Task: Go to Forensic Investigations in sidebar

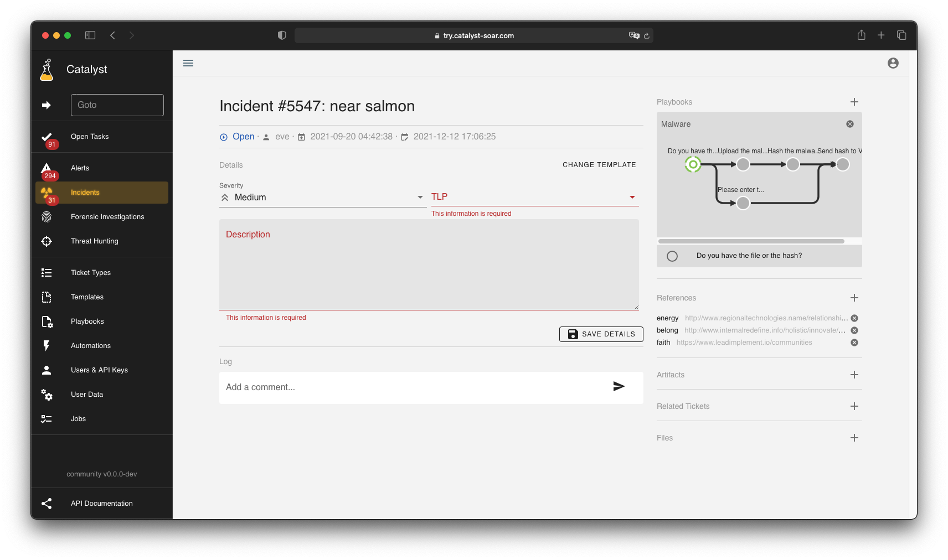Action: coord(107,217)
